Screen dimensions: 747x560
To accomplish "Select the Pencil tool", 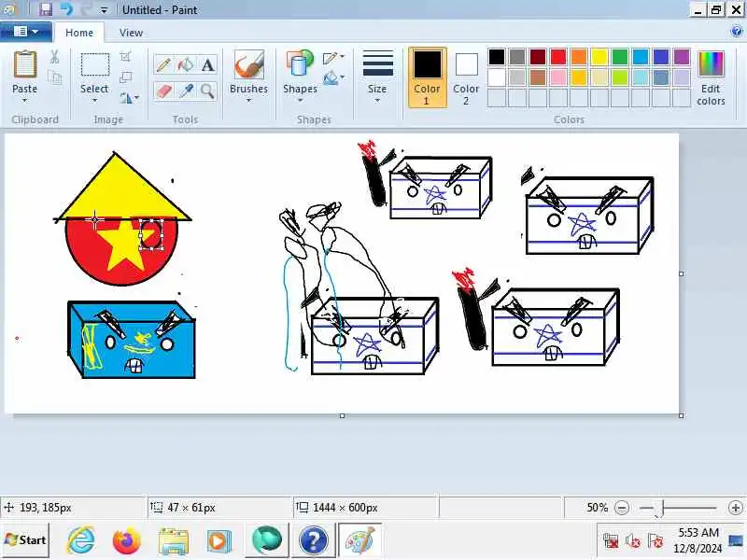I will pyautogui.click(x=163, y=64).
